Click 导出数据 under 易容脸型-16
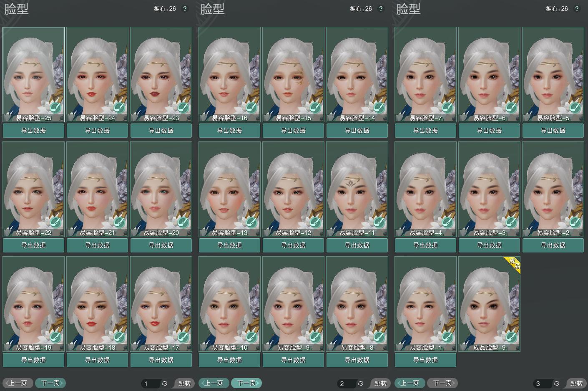Image resolution: width=588 pixels, height=391 pixels. pos(230,131)
